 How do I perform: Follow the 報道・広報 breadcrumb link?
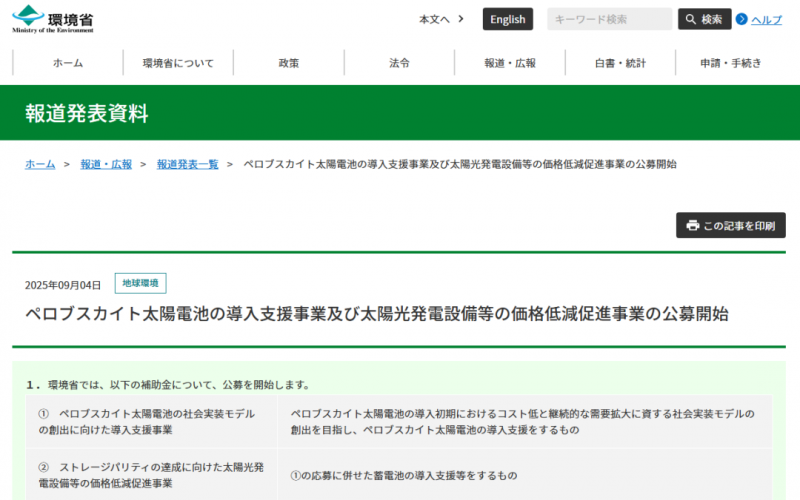point(106,164)
